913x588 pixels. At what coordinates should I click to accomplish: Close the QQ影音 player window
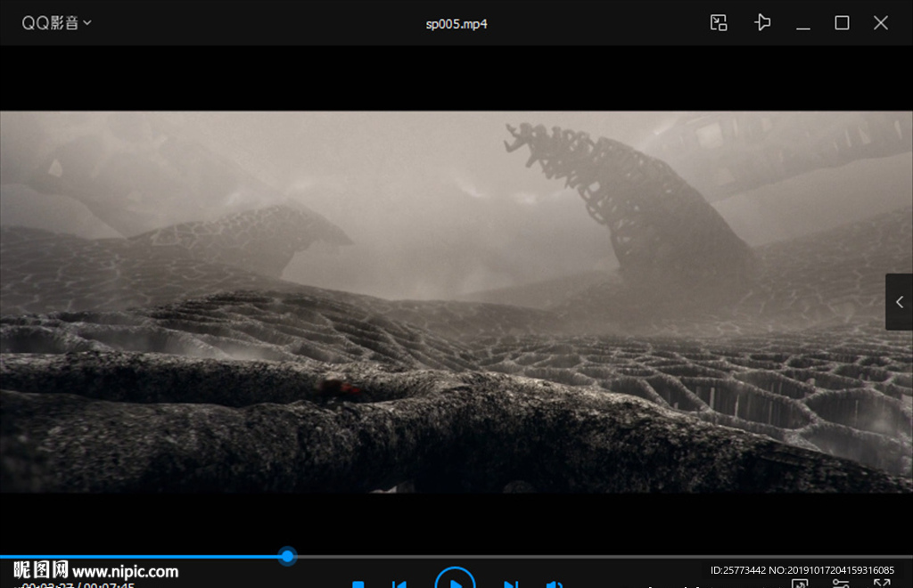click(880, 22)
